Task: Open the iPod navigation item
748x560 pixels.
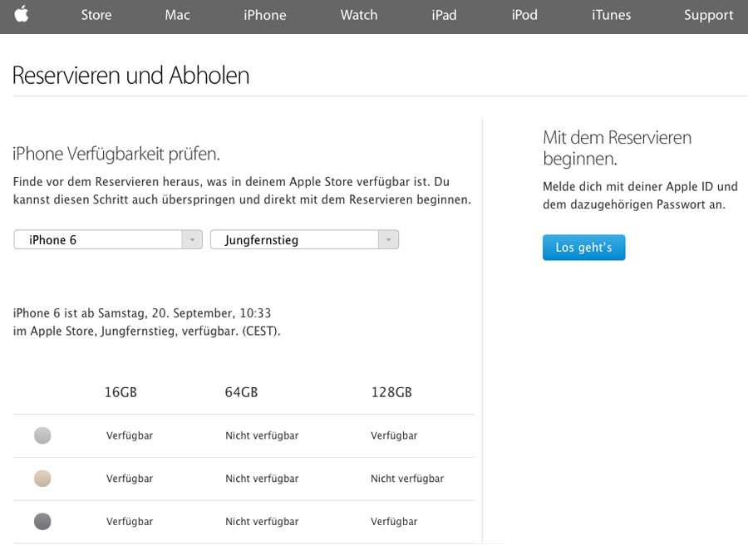Action: [x=524, y=15]
